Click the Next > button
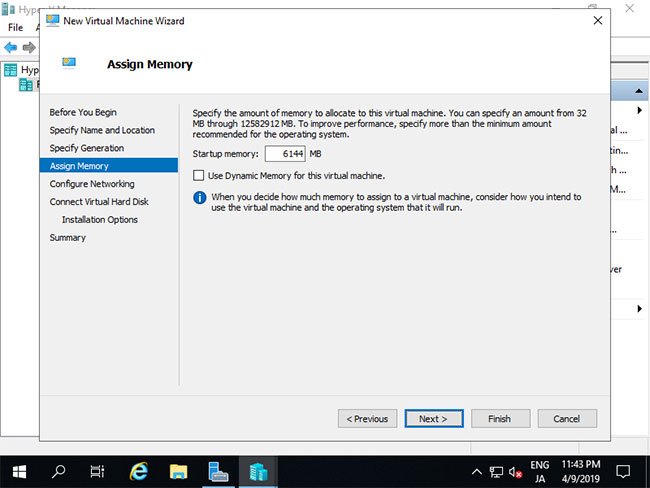 (x=434, y=419)
